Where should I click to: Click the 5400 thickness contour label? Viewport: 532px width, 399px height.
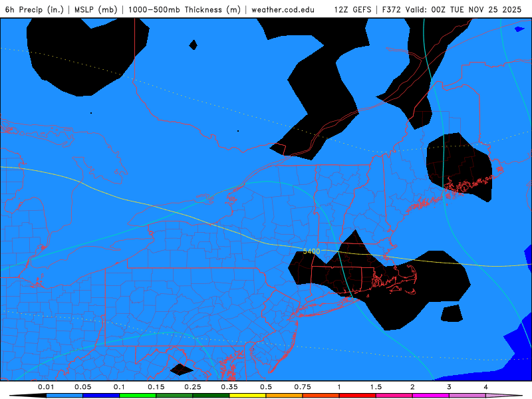(311, 251)
